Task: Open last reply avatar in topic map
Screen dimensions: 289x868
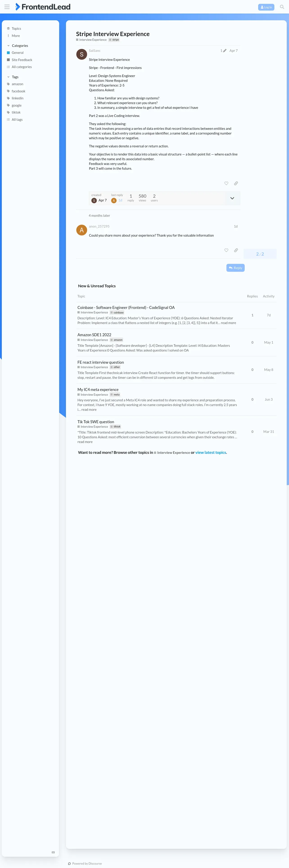Action: 114,201
